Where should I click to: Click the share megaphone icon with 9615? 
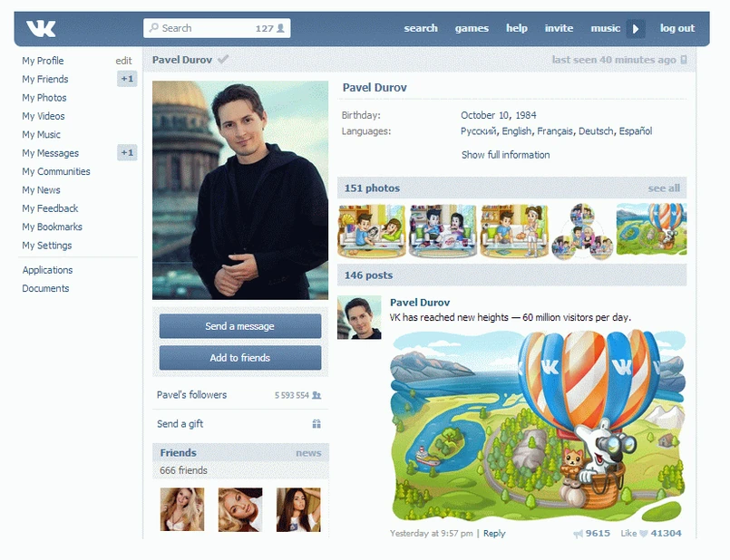point(579,534)
